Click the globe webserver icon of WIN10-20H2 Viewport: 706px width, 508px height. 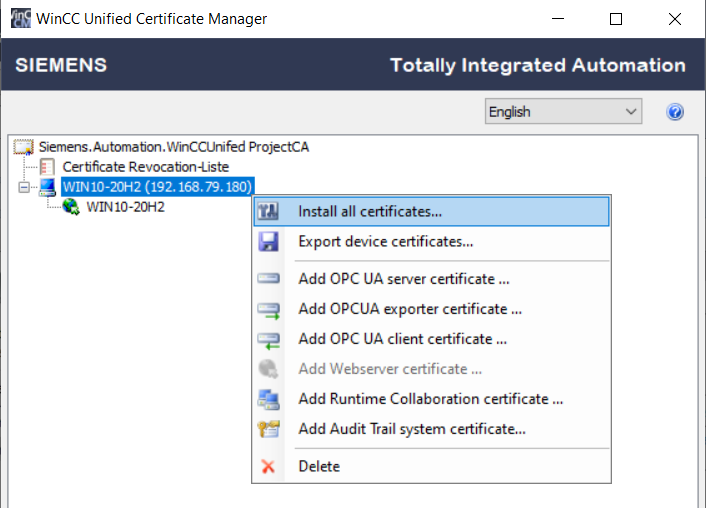(x=71, y=207)
